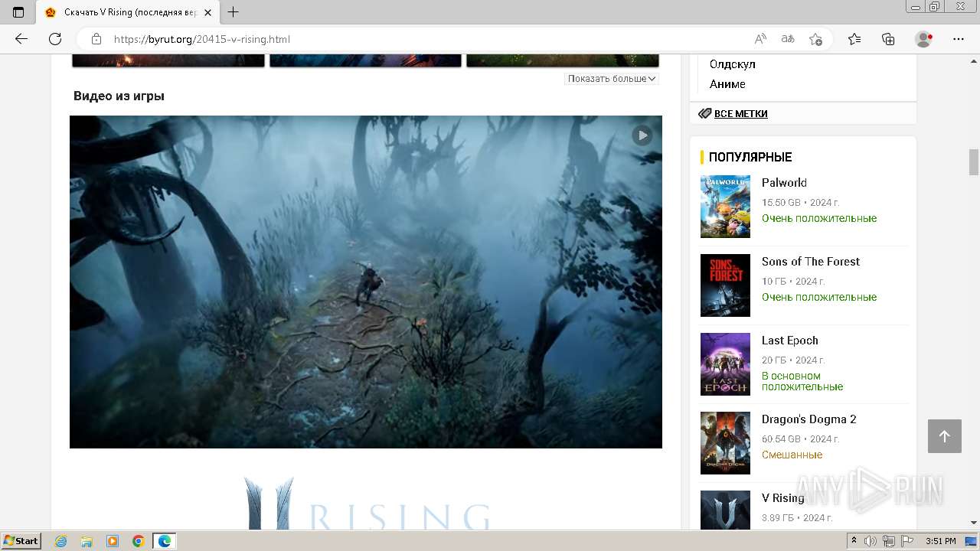Open Sons of The Forest title
The image size is (980, 551).
tap(810, 261)
